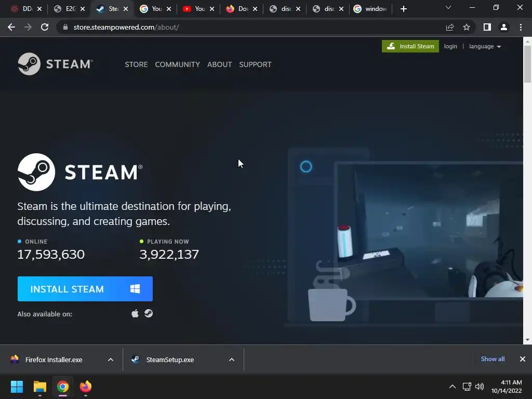Click the large Steam logo in hero
The height and width of the screenshot is (399, 532).
(80, 172)
